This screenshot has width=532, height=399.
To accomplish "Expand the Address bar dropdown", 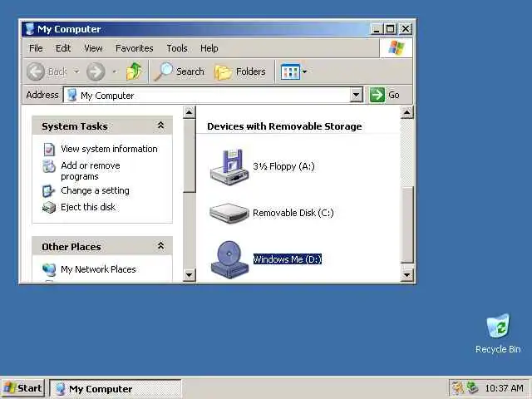I will (x=357, y=95).
